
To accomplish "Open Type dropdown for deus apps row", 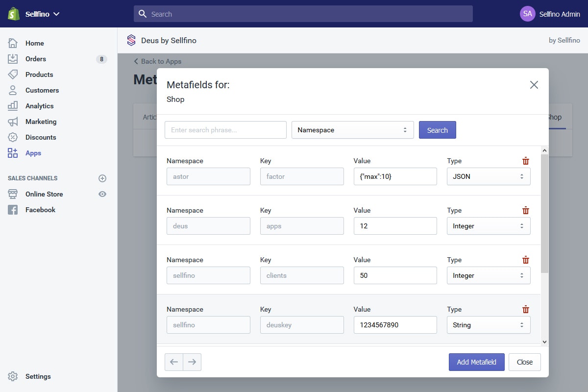I will tap(489, 226).
